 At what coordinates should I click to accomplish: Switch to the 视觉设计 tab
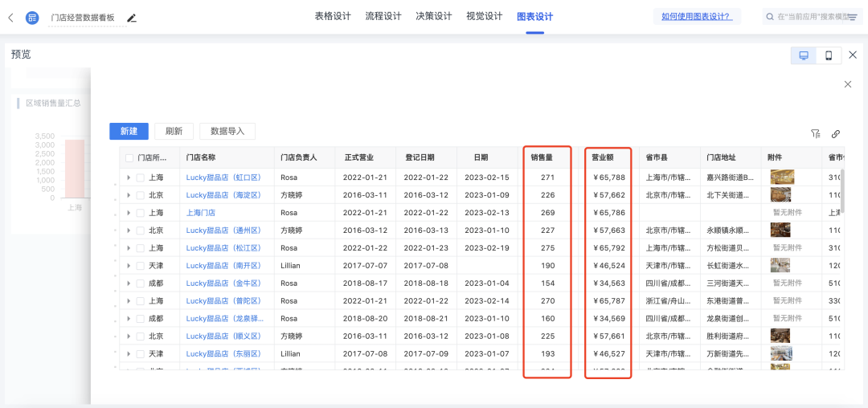tap(484, 17)
